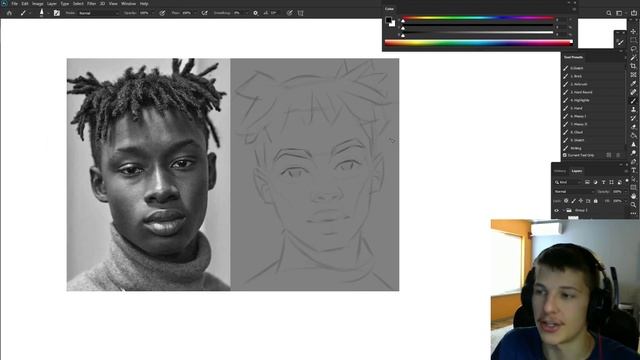Toggle lock image pixels
This screenshot has height=360, width=640.
click(x=573, y=201)
